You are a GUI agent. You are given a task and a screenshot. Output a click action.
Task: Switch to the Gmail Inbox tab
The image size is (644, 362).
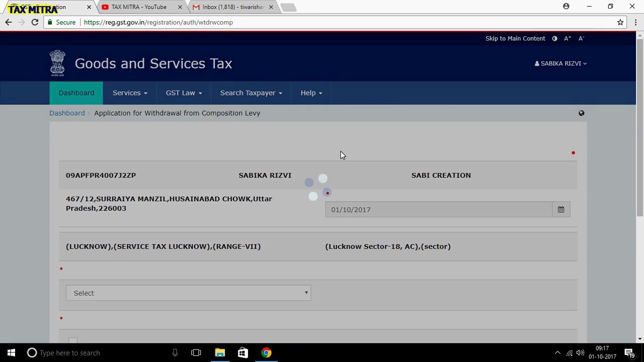pyautogui.click(x=231, y=7)
